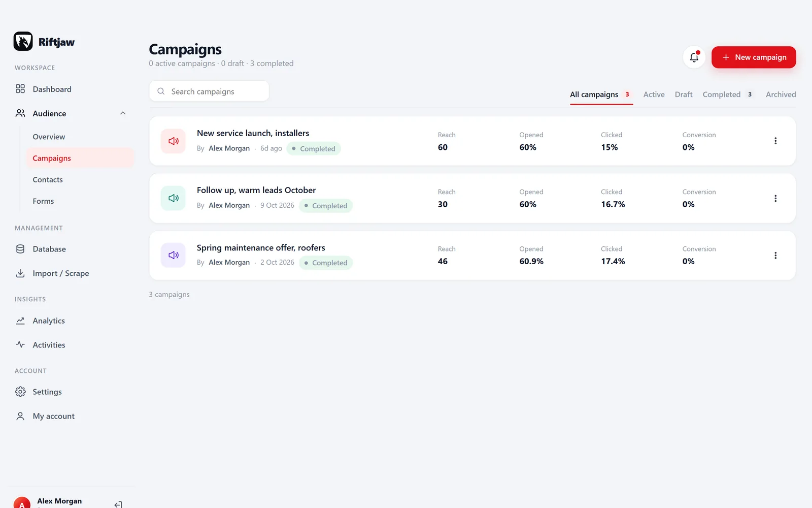Open the notifications bell
812x508 pixels.
694,57
